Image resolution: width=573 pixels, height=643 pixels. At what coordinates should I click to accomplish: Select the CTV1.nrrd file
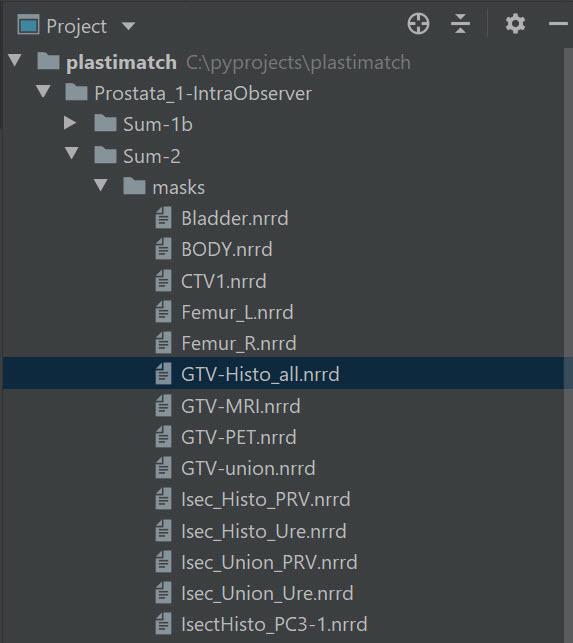coord(283,281)
